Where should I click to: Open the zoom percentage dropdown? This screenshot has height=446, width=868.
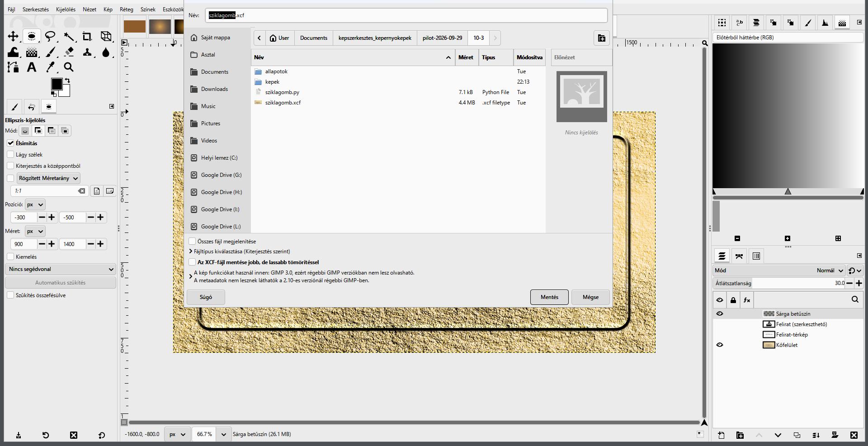(x=223, y=434)
